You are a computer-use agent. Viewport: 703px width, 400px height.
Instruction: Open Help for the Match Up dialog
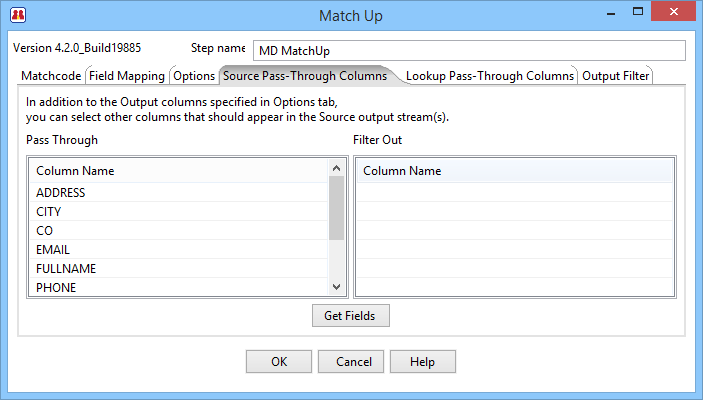click(422, 362)
